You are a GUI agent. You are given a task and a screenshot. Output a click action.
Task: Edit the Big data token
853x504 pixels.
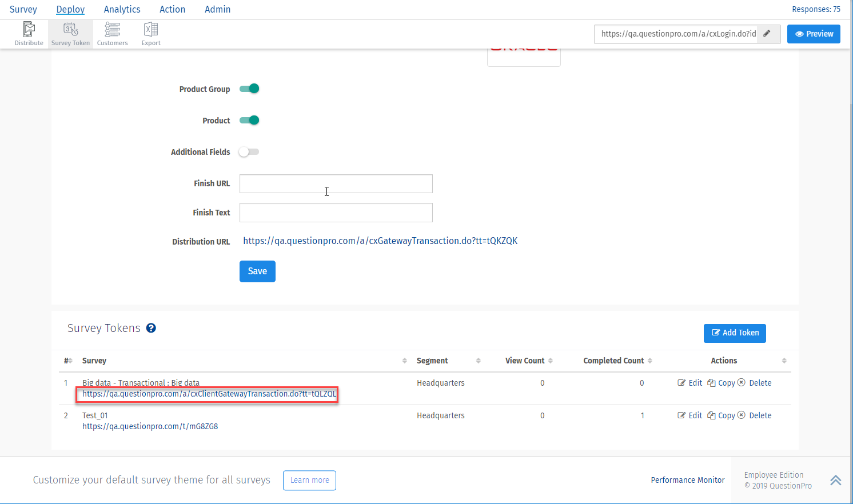click(x=690, y=383)
